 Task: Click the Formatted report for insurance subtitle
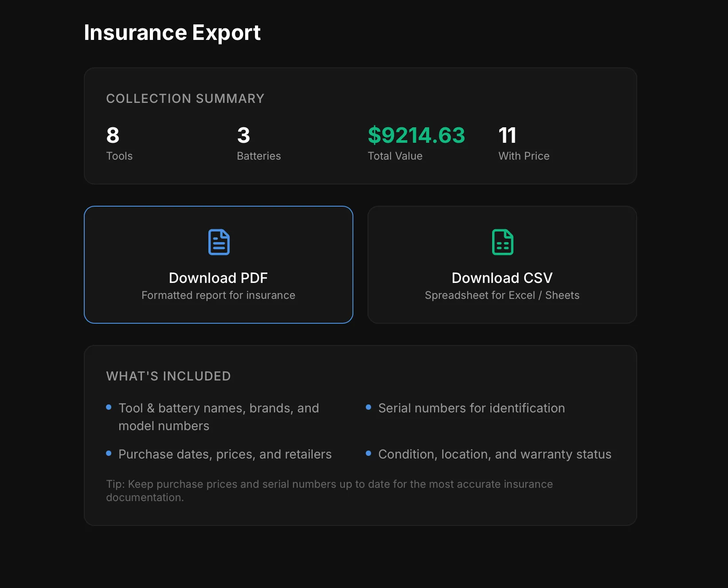pos(218,295)
